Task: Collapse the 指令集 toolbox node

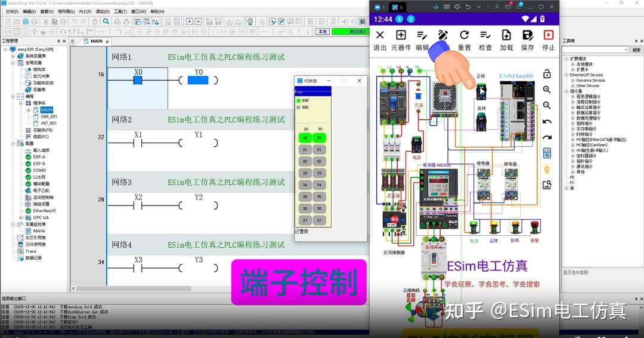Action: pos(567,91)
